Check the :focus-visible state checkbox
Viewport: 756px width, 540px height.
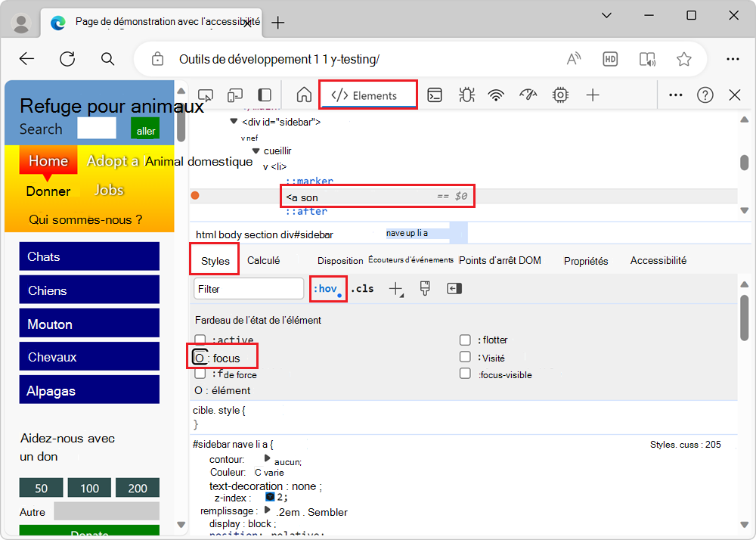pyautogui.click(x=466, y=374)
